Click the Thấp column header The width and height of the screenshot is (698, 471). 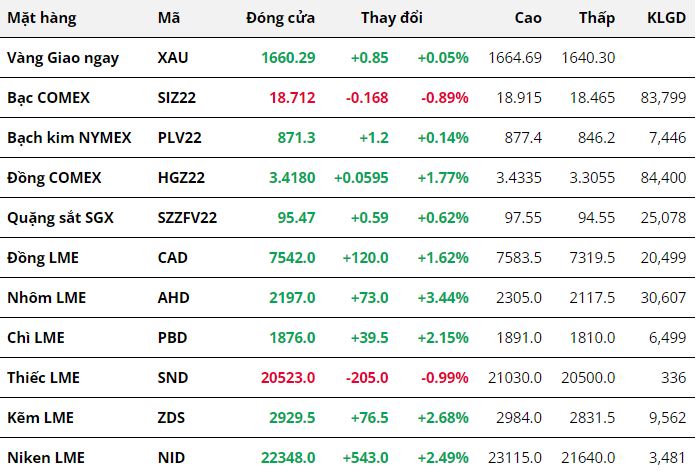(597, 18)
